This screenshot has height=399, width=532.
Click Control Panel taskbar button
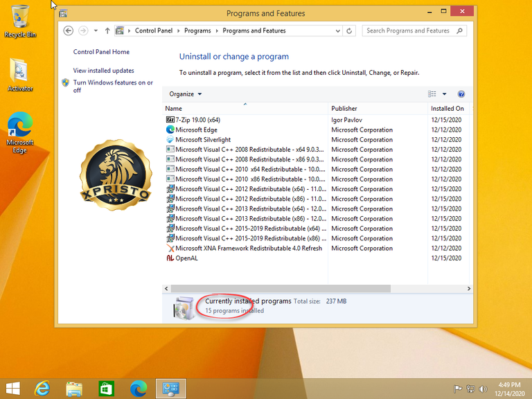point(170,389)
